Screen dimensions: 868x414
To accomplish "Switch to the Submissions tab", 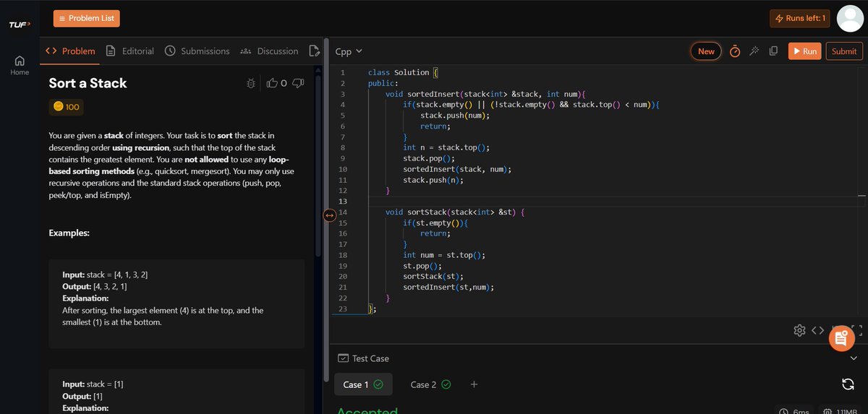I will 197,51.
